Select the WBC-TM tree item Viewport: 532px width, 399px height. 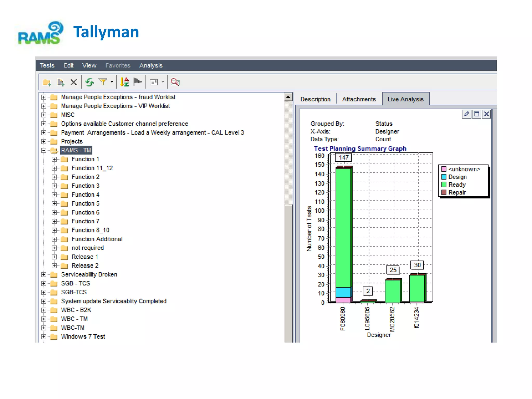[73, 328]
